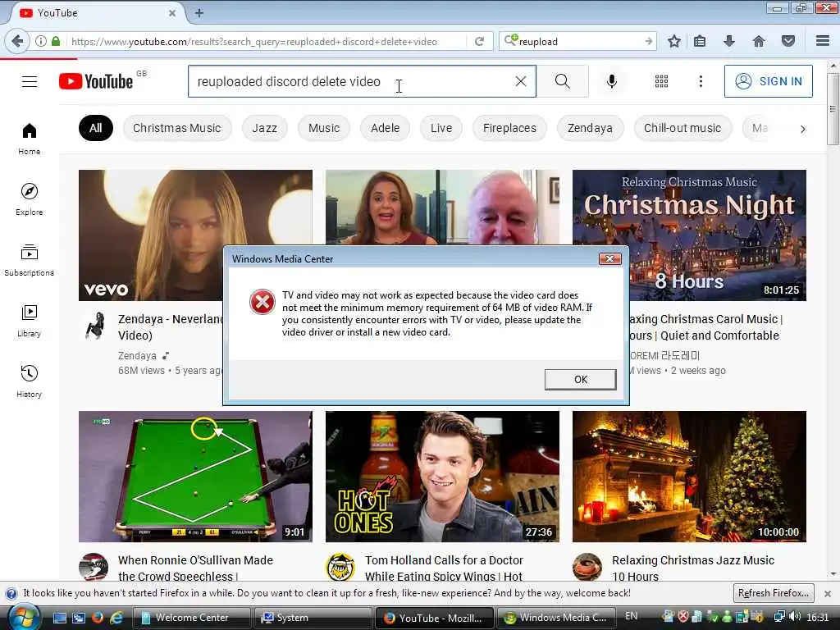Open the Firefox hamburger menu
The height and width of the screenshot is (630, 840).
point(823,41)
